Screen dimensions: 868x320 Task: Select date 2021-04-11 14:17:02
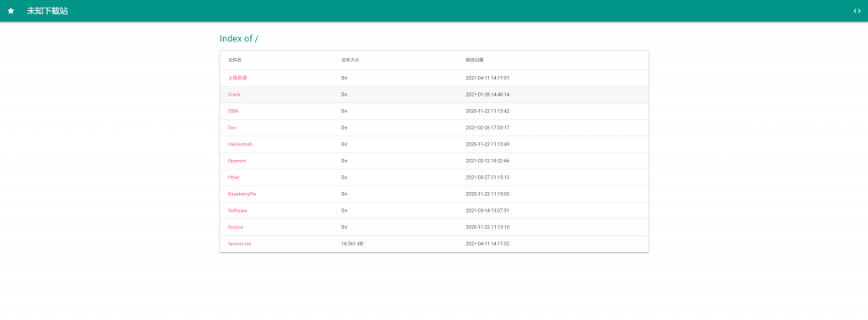click(487, 244)
